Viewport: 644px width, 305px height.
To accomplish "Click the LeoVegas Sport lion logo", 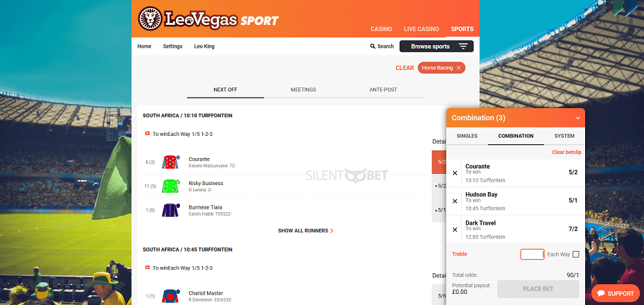I will pos(150,19).
